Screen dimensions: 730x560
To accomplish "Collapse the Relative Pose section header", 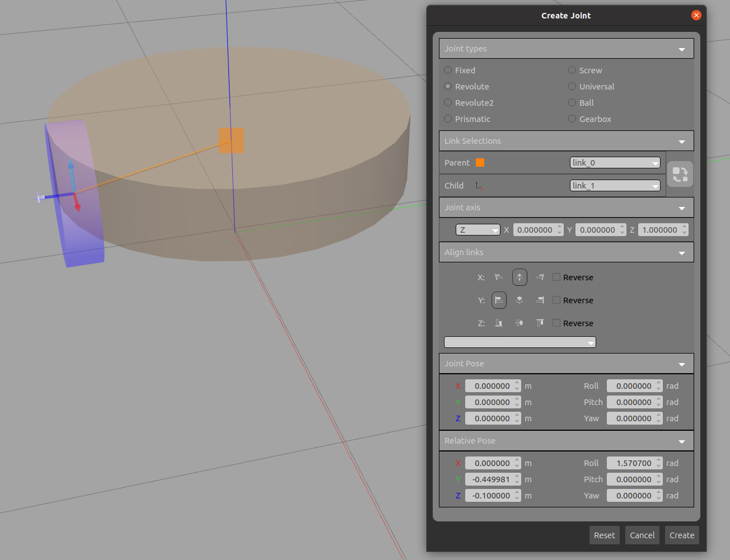I will [566, 441].
